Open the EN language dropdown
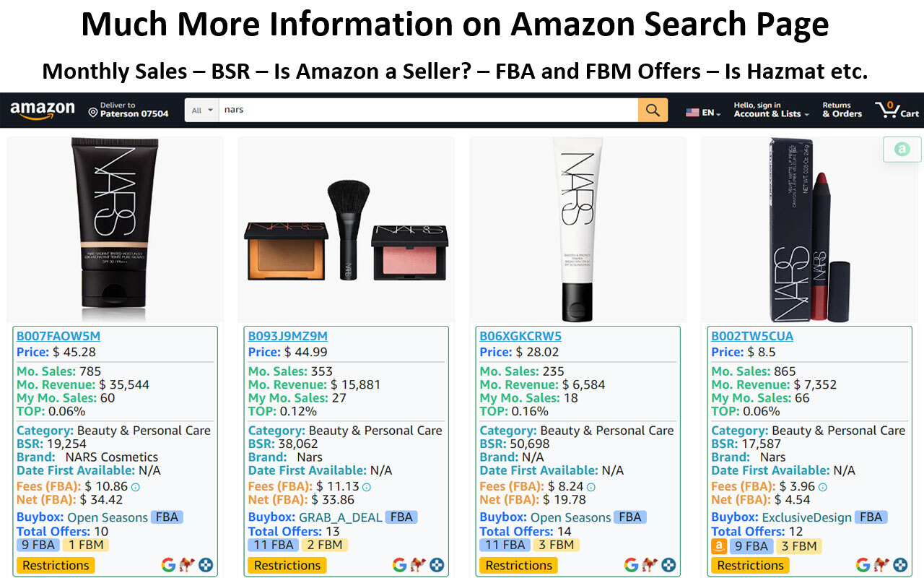 coord(703,113)
